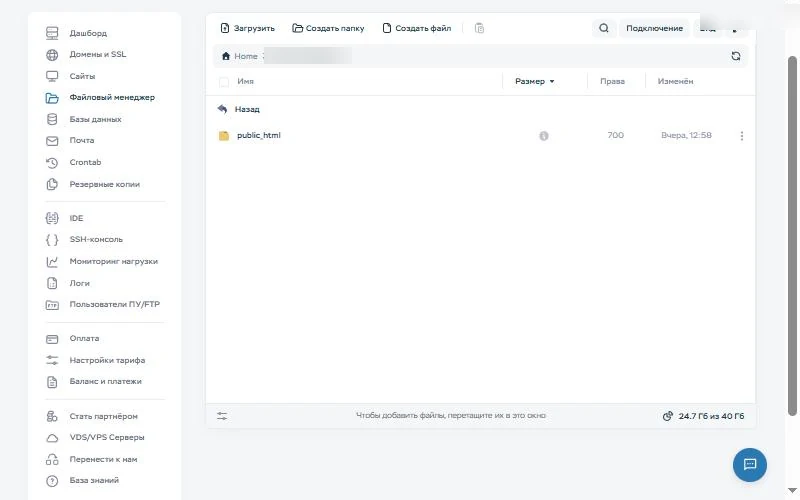The width and height of the screenshot is (800, 500).
Task: Open Размер sort dropdown arrow
Action: tap(552, 82)
